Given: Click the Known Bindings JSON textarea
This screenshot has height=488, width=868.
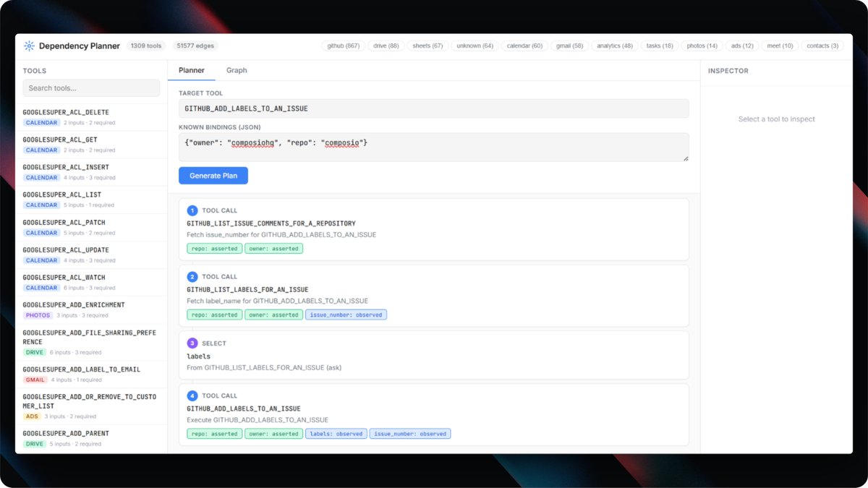Looking at the screenshot, I should (433, 147).
